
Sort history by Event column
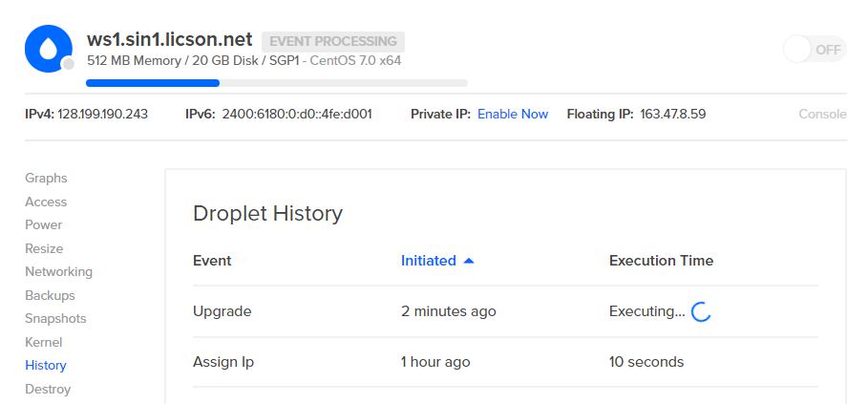[x=212, y=261]
